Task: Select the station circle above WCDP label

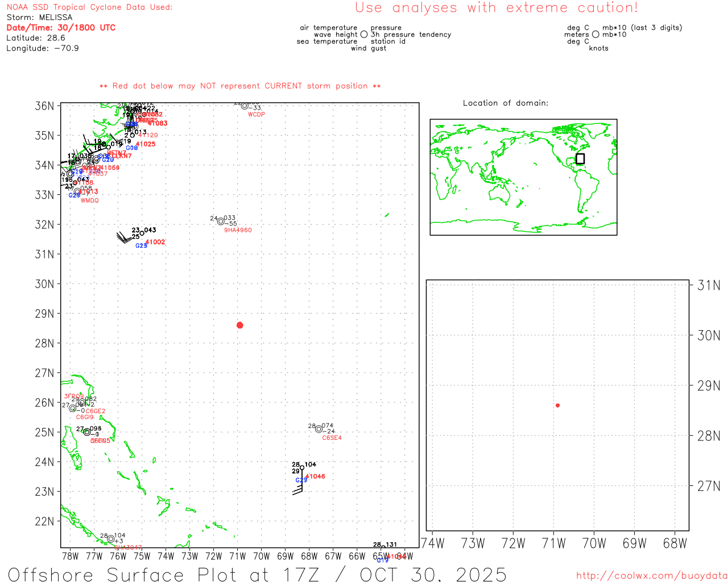Action: (245, 106)
